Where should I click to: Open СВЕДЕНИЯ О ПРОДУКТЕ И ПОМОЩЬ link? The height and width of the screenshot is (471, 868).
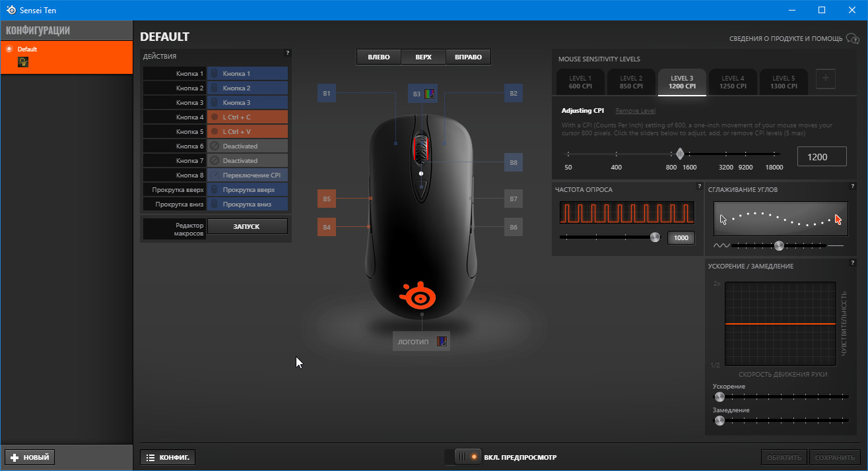(785, 39)
